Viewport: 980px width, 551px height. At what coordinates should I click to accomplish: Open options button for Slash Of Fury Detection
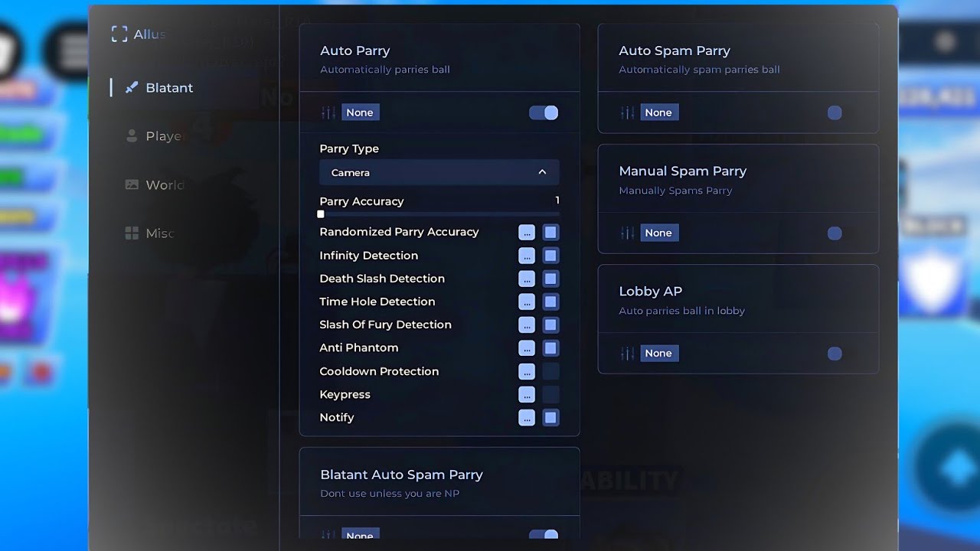(527, 324)
